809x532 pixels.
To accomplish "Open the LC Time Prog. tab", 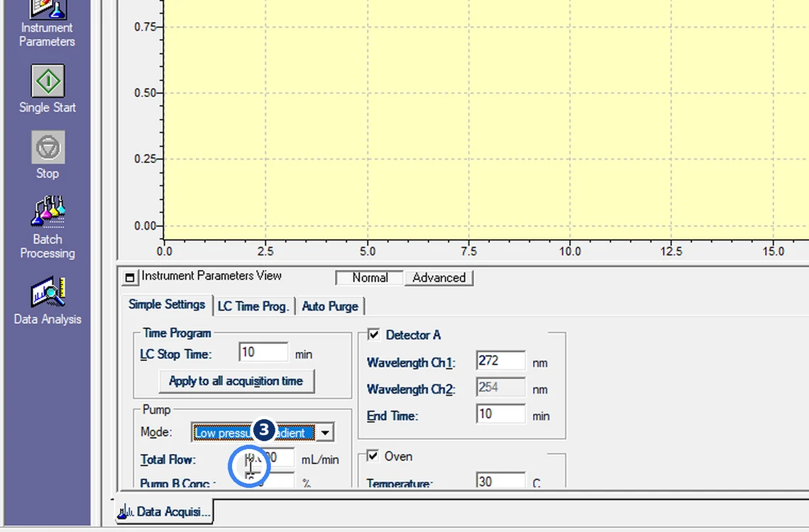I will click(253, 306).
